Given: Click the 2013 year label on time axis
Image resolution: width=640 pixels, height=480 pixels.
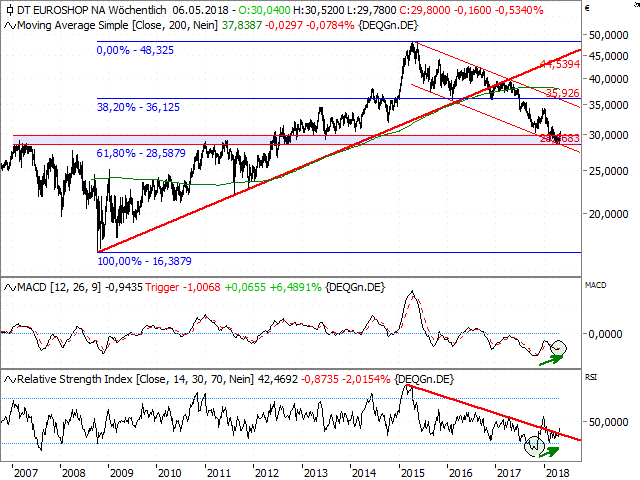Looking at the screenshot, I should tap(316, 473).
